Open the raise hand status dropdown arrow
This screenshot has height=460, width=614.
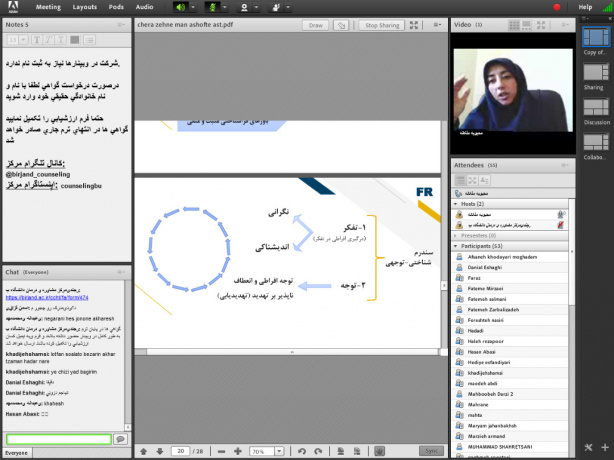pos(288,7)
